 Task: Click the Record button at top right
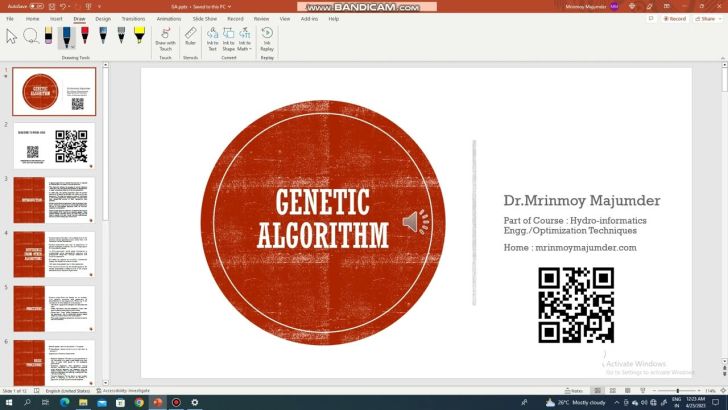click(x=675, y=19)
